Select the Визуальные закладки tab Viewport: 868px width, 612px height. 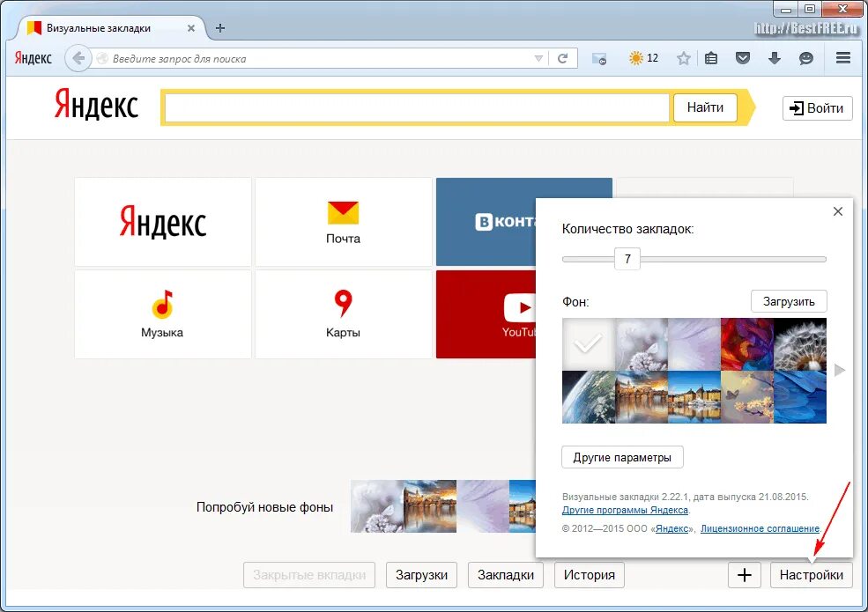pyautogui.click(x=109, y=27)
